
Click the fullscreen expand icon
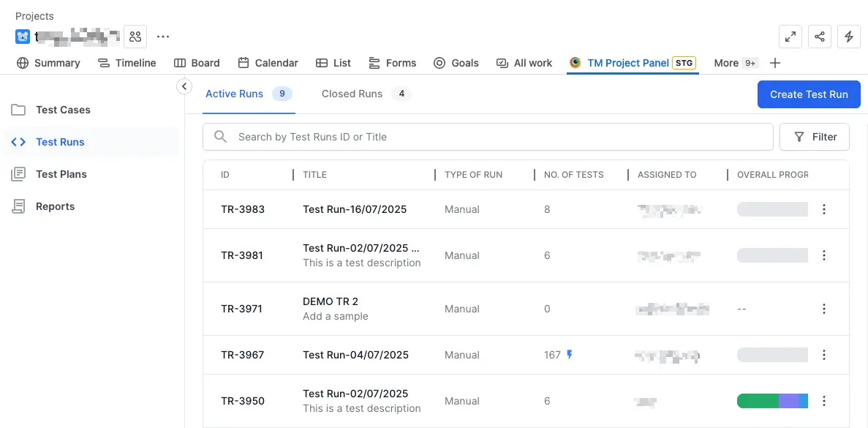click(790, 37)
